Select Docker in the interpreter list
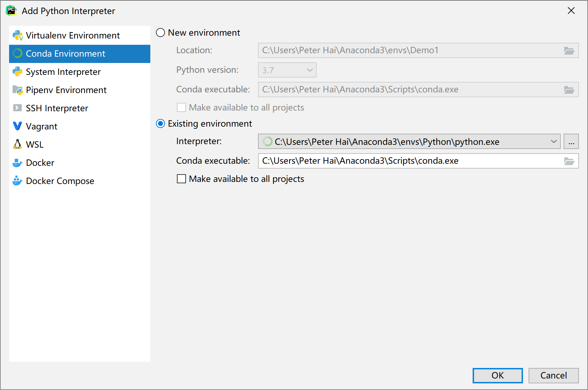This screenshot has width=588, height=390. click(x=80, y=163)
